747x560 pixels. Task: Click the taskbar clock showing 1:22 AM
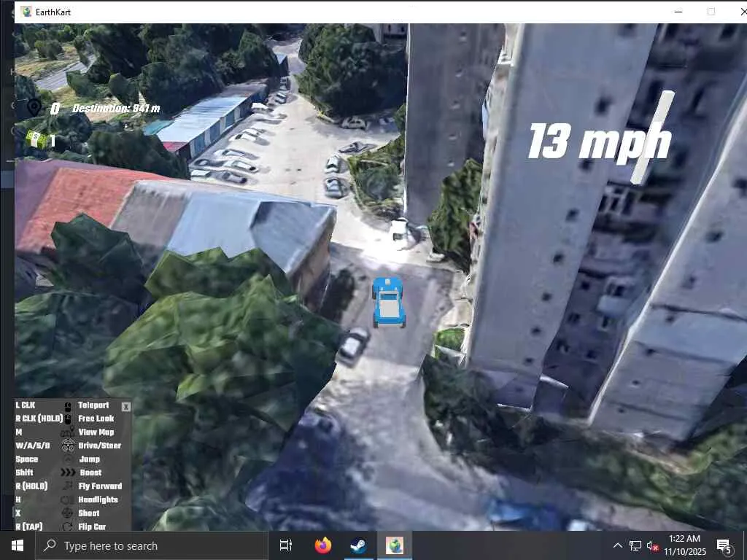point(684,545)
